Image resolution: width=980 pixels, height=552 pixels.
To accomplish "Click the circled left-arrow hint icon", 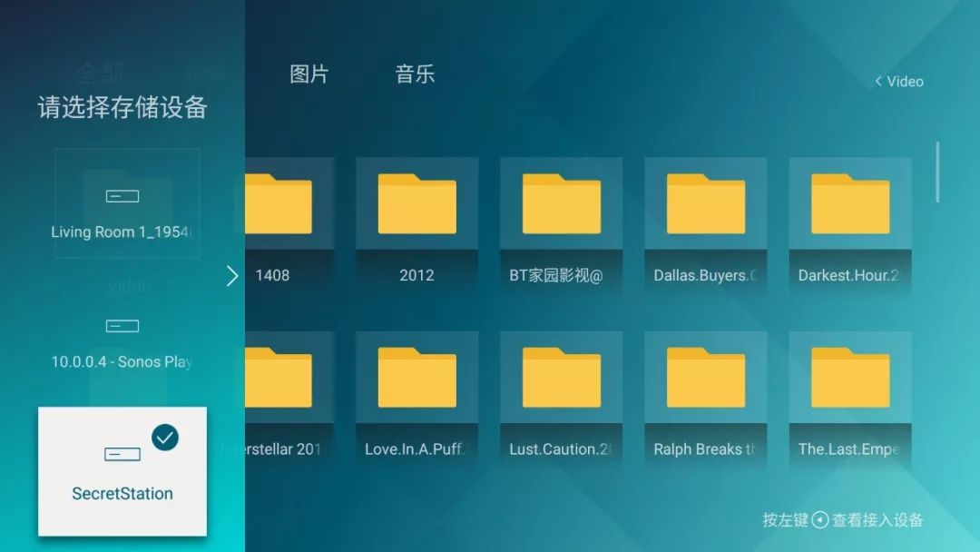I will click(819, 519).
